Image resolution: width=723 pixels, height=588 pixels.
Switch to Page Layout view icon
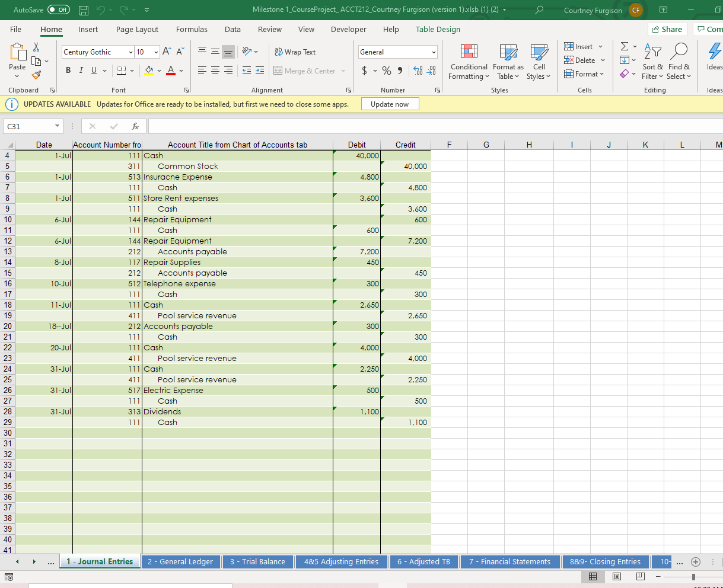[616, 576]
